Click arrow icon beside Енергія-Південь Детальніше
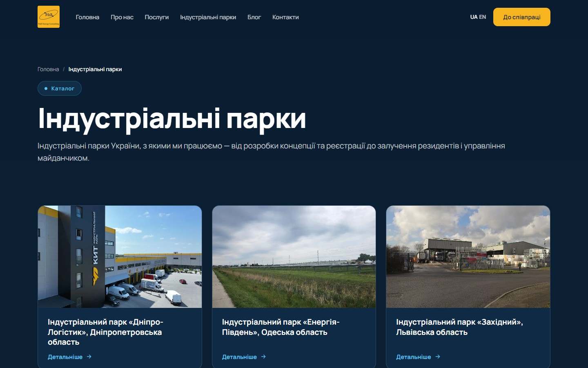 pos(263,357)
